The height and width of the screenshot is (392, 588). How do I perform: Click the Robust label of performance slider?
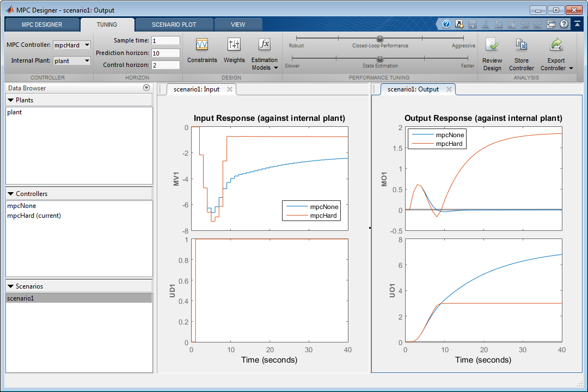click(x=296, y=45)
